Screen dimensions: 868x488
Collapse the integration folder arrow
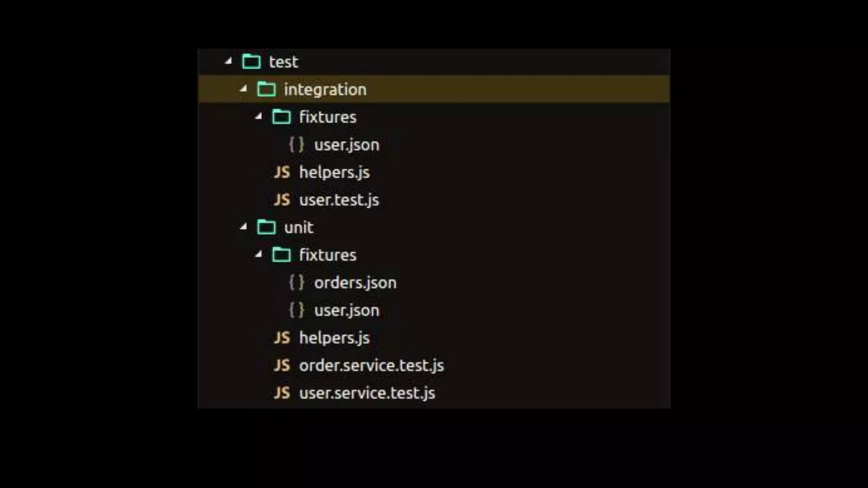click(x=243, y=89)
